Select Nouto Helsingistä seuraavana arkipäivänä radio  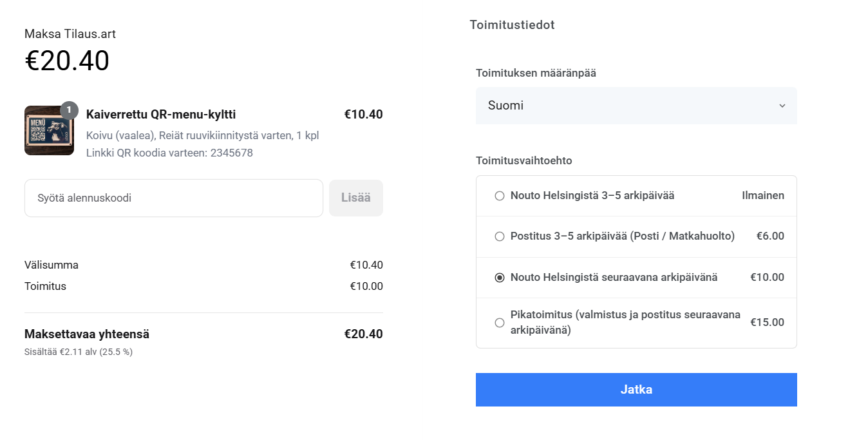point(500,278)
